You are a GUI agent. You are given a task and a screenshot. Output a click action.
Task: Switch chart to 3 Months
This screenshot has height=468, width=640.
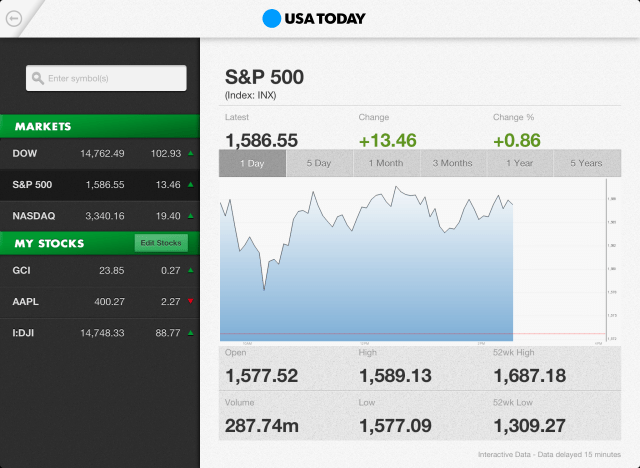453,163
